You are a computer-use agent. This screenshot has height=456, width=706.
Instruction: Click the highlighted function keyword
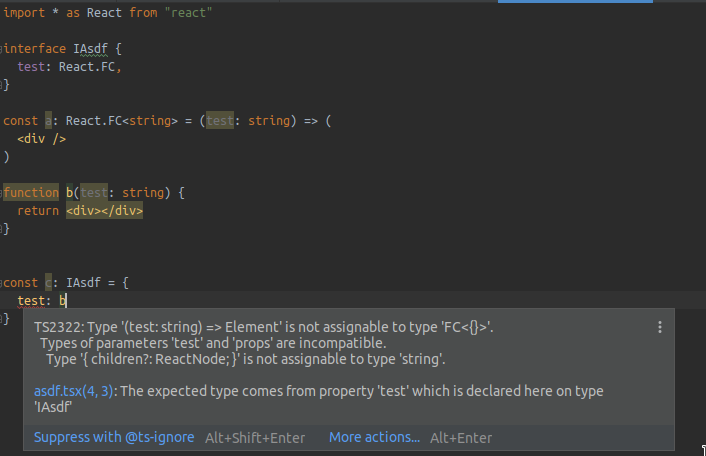click(31, 193)
